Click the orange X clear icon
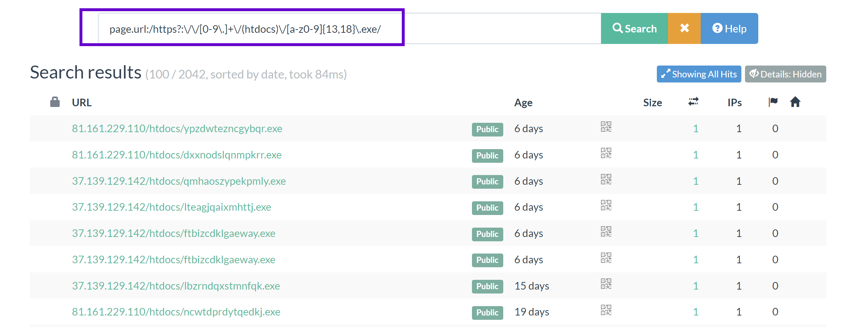This screenshot has height=327, width=868. (684, 28)
